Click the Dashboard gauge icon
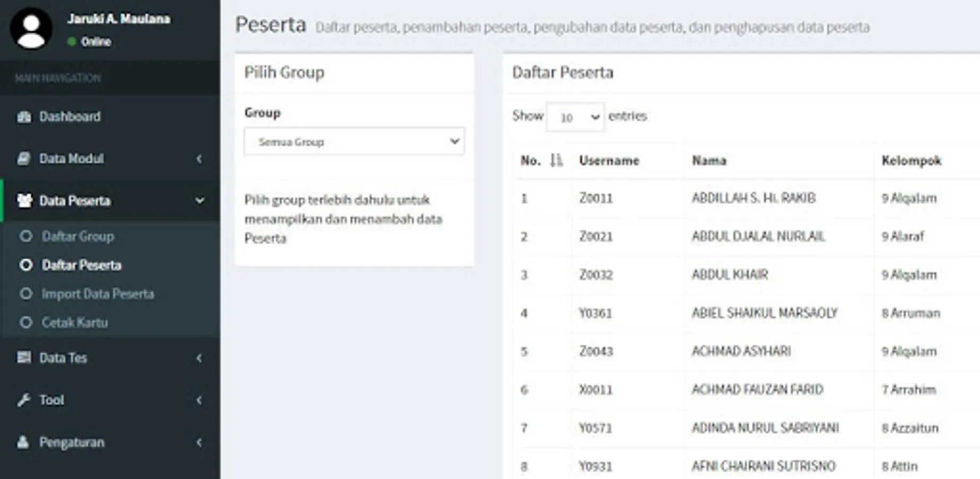The height and width of the screenshot is (479, 980). (24, 117)
